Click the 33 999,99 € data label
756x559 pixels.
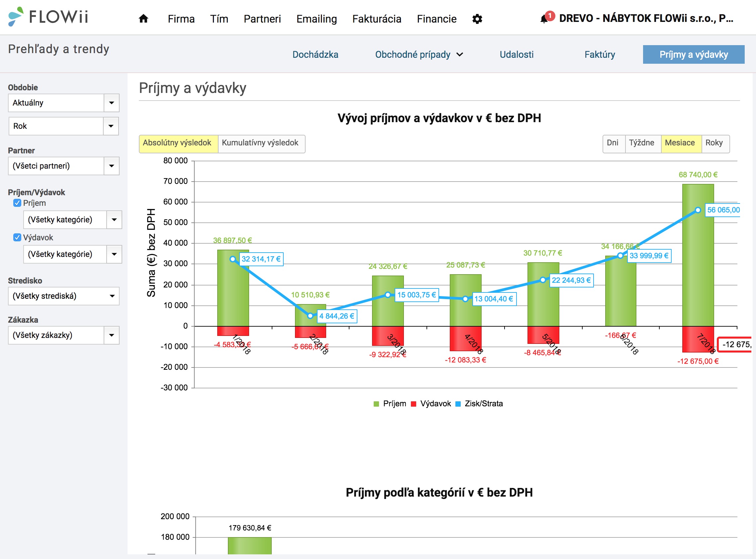click(649, 256)
